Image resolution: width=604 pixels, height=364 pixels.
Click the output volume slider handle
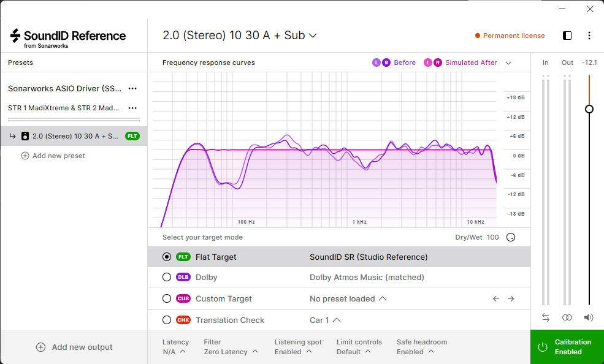click(x=589, y=109)
